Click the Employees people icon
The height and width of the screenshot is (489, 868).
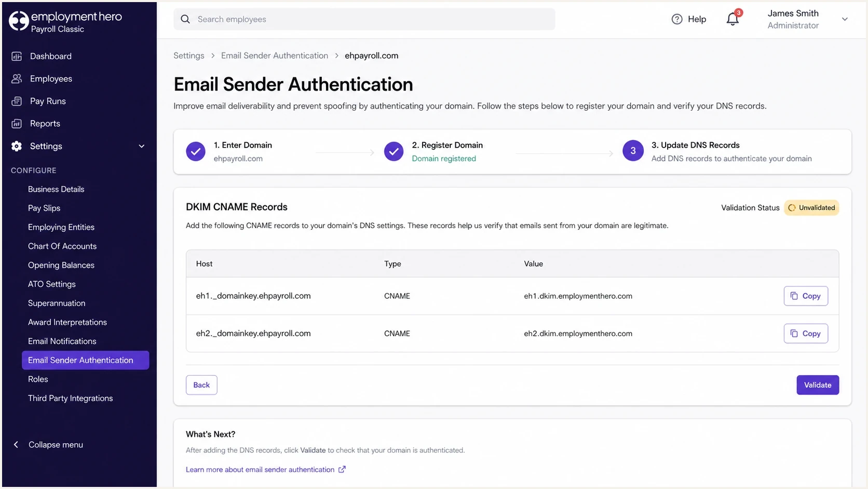(x=17, y=78)
